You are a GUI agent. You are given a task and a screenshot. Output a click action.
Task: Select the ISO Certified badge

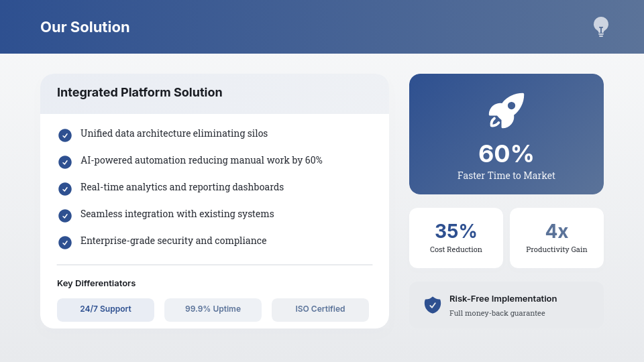320,310
